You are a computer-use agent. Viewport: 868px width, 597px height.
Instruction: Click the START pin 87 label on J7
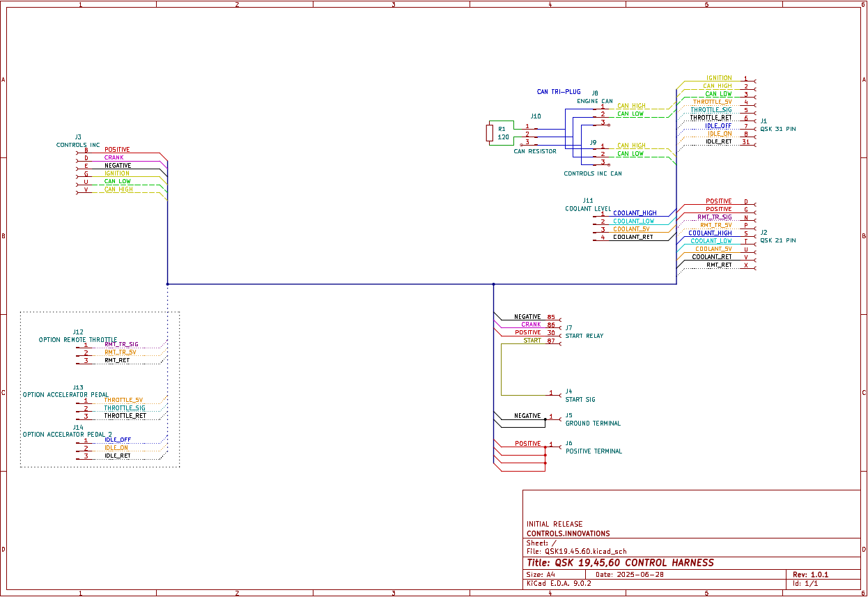click(533, 341)
